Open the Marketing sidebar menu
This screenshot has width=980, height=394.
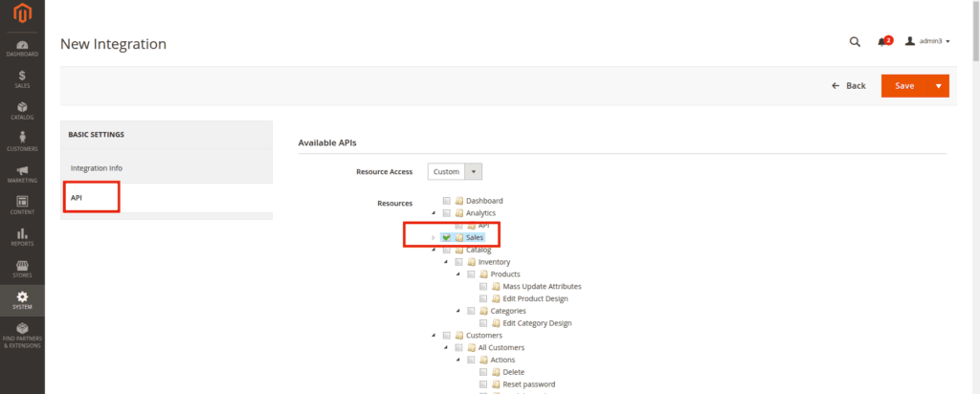[22, 174]
